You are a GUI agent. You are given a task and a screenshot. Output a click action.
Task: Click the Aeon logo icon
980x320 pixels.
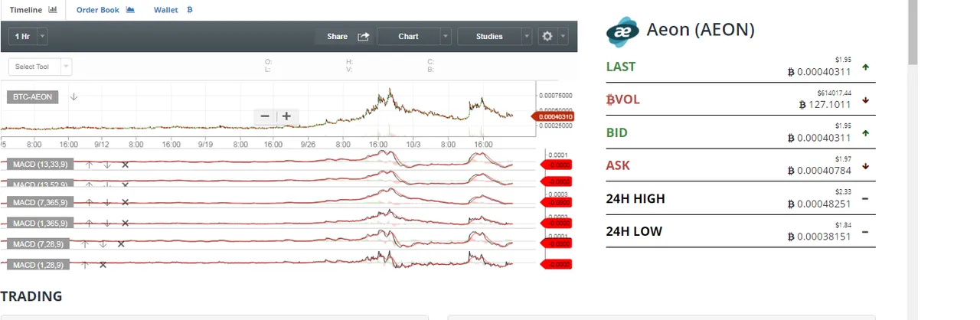pyautogui.click(x=622, y=31)
